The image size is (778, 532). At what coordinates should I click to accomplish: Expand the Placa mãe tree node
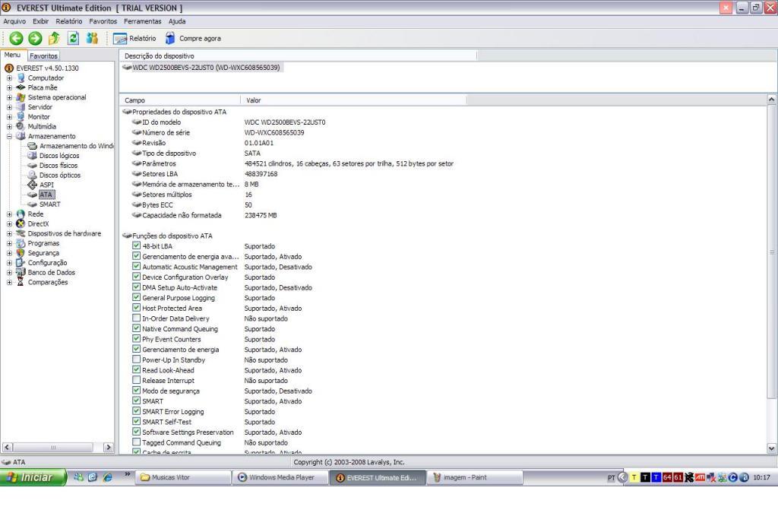(9, 88)
